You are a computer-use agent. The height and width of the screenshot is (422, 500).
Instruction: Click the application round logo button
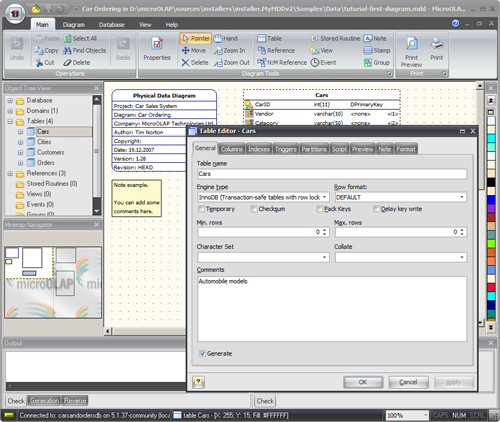[15, 13]
